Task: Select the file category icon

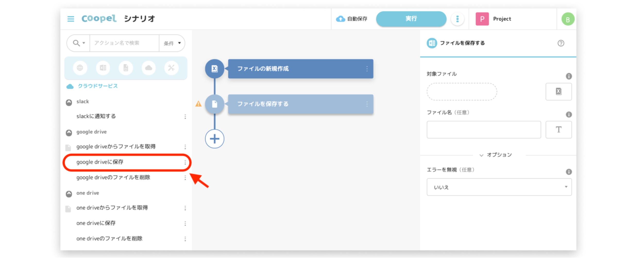Action: 126,68
